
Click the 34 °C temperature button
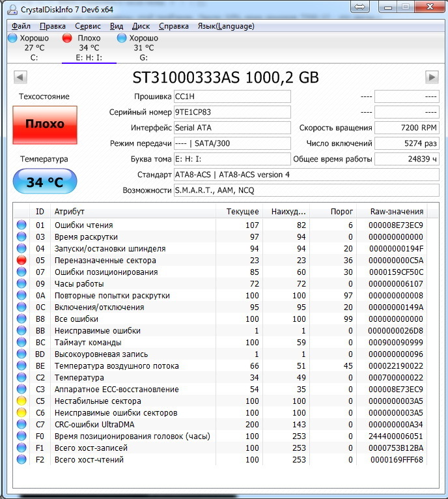coord(45,181)
